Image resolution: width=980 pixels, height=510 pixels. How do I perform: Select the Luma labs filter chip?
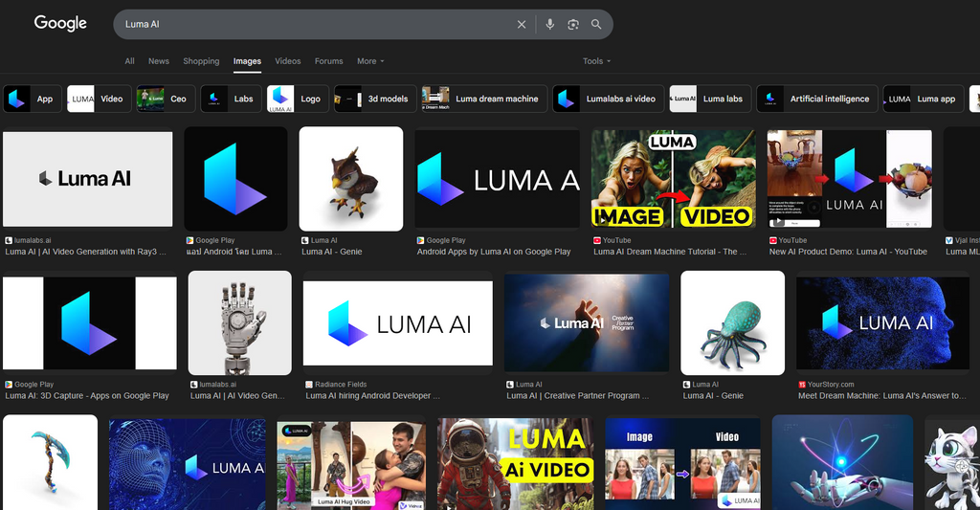coord(710,99)
